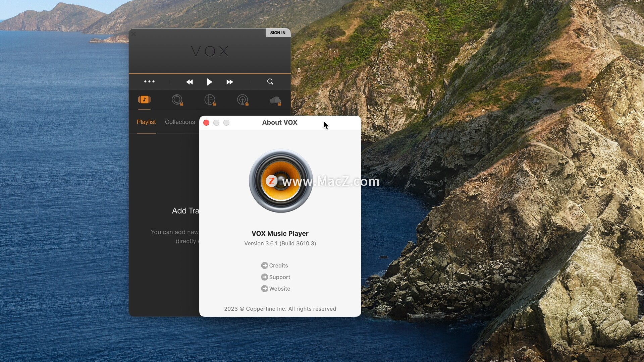
Task: Click the About VOX title bar text
Action: (280, 122)
